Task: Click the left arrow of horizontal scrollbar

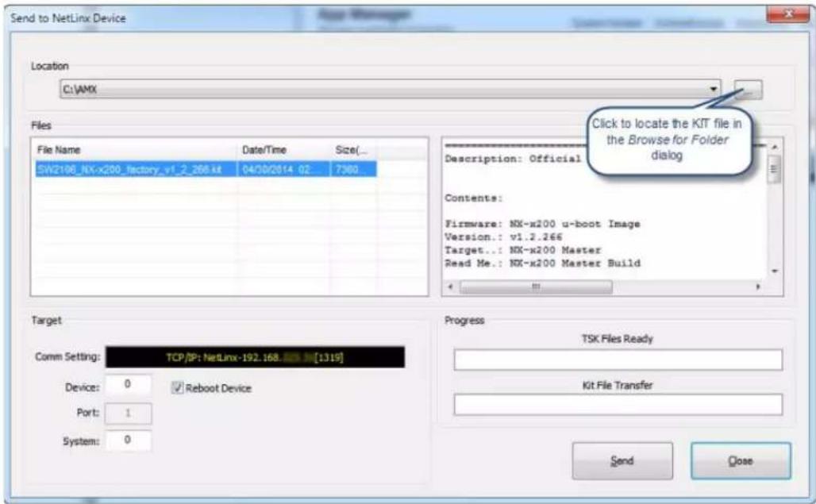Action: coord(451,287)
